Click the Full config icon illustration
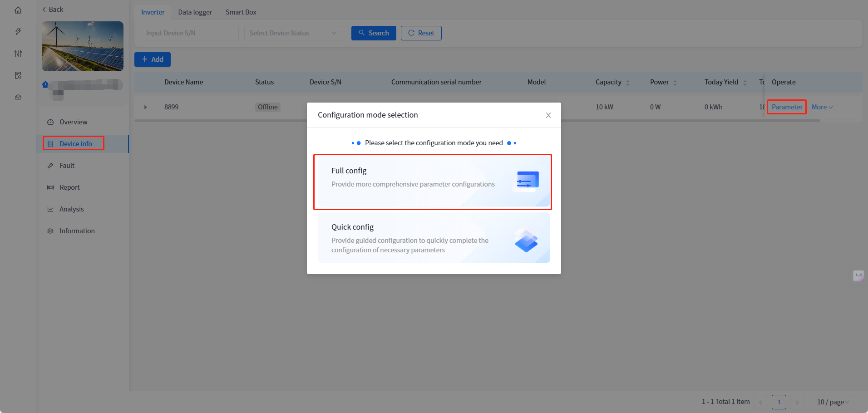Image resolution: width=868 pixels, height=413 pixels. 527,181
